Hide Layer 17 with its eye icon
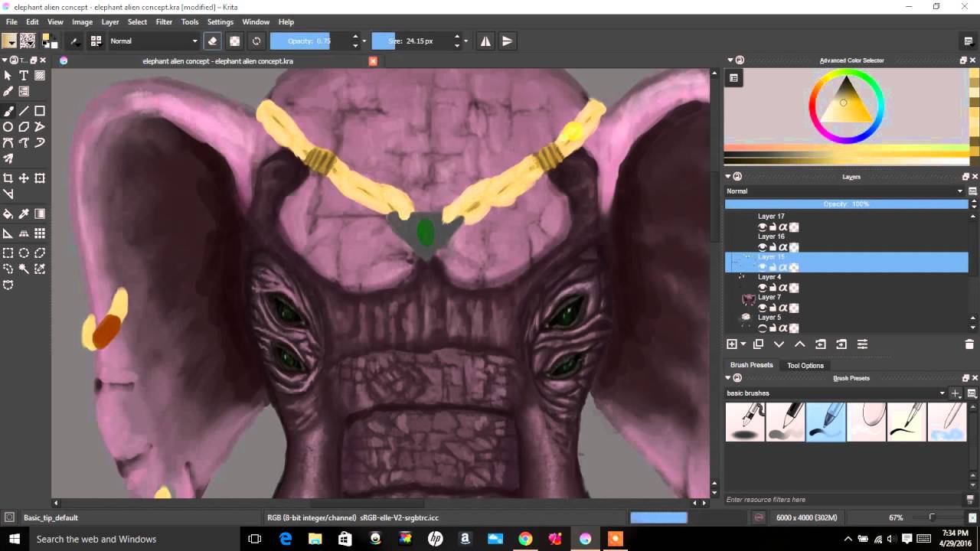 [763, 227]
